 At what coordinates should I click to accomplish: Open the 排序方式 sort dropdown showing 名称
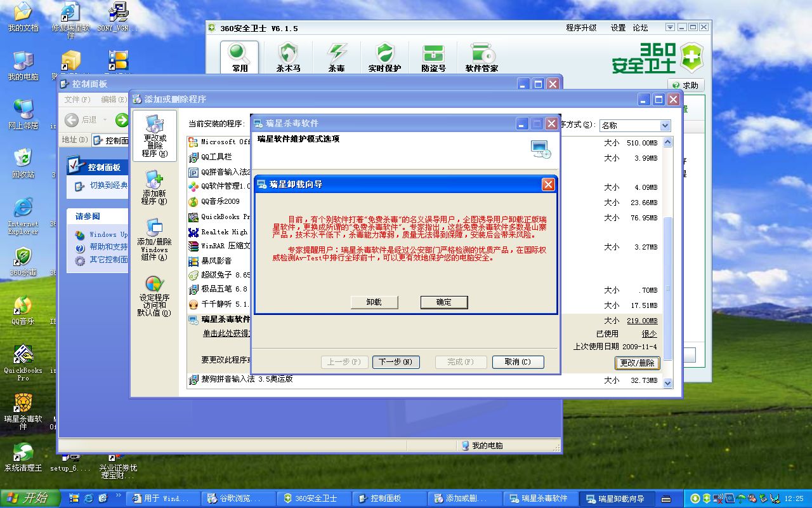pos(635,126)
